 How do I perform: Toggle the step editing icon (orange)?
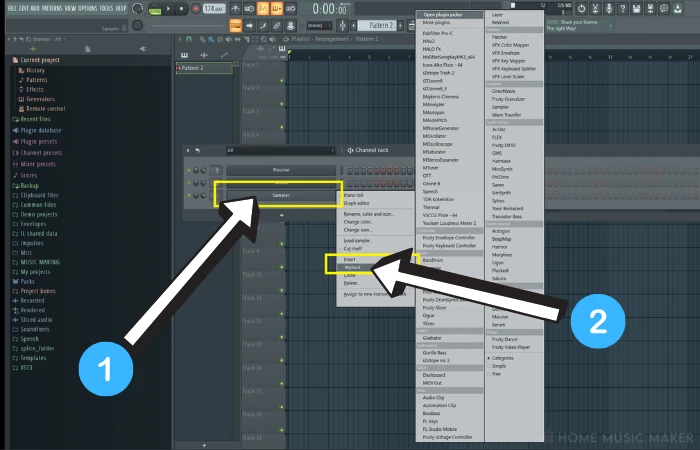(x=276, y=8)
